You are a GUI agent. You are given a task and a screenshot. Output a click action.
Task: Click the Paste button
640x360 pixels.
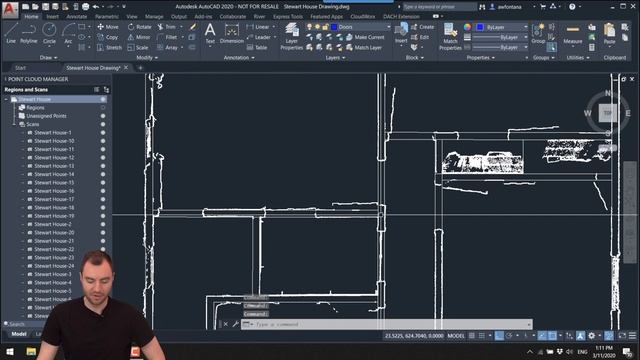tap(609, 33)
